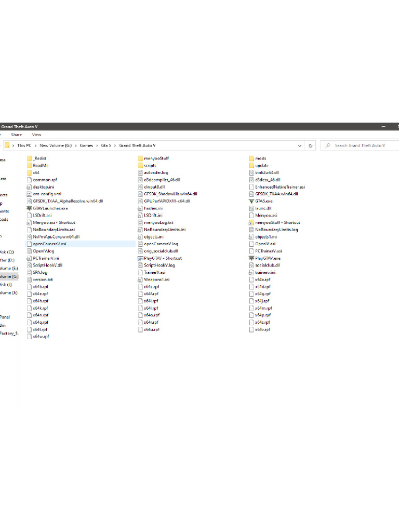Click the scripts folder icon
Viewport: 399px width, 532px height.
pos(140,166)
